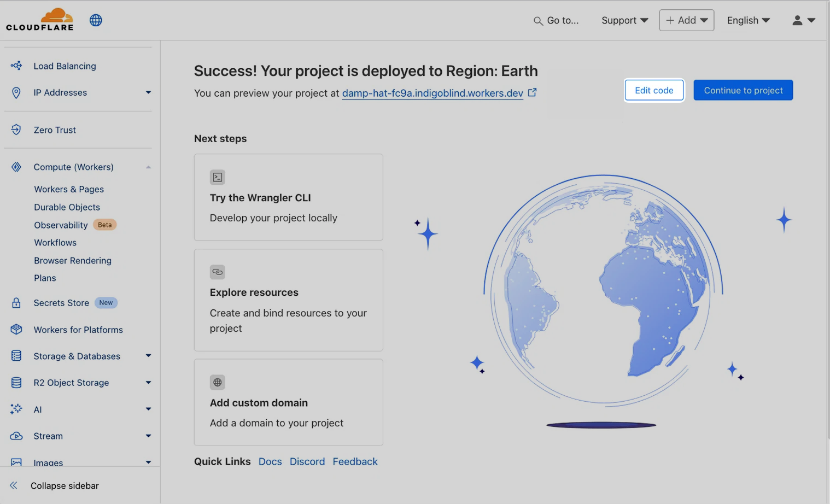
Task: Expand the AI section arrow
Action: point(148,409)
